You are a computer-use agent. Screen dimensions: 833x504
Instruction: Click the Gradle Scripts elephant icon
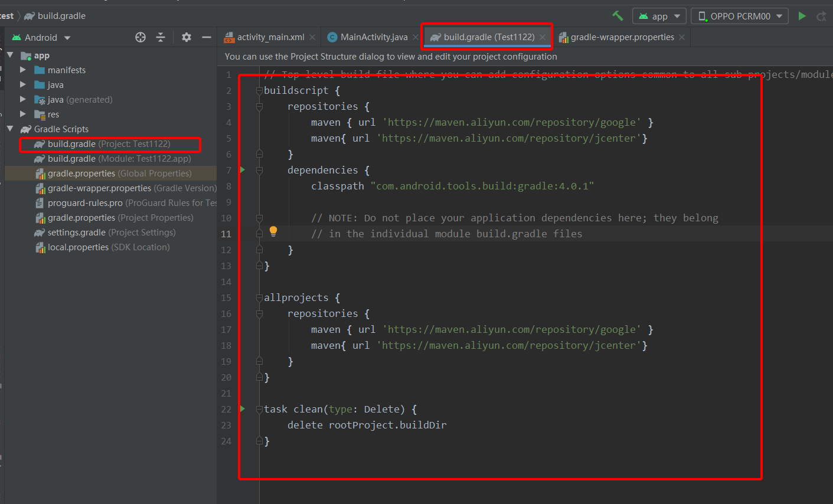26,129
